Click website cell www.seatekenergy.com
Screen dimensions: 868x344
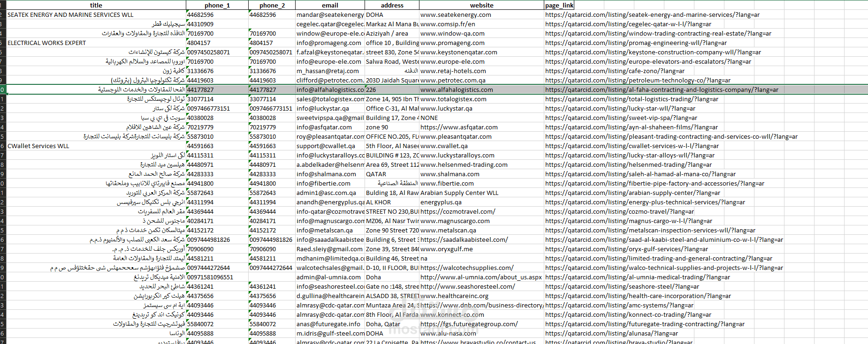point(481,15)
